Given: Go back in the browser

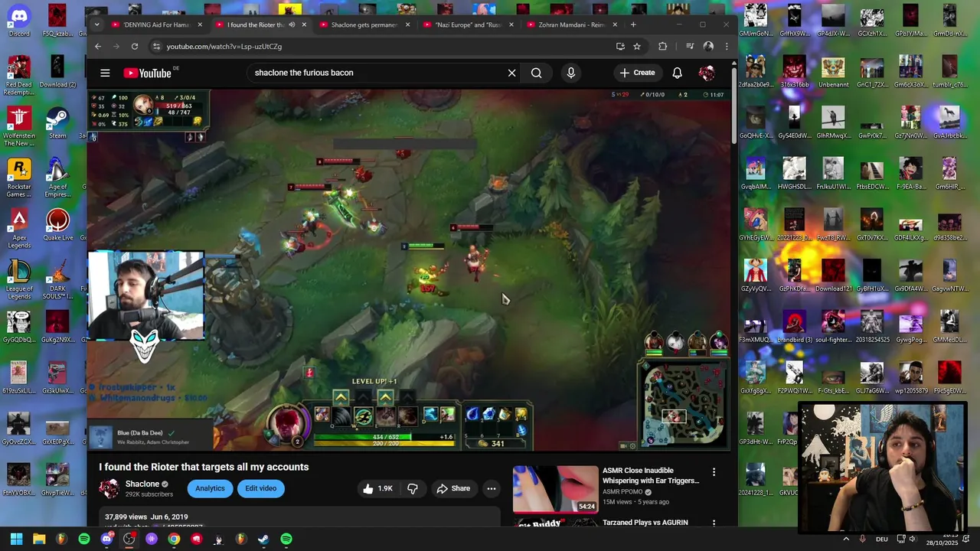Looking at the screenshot, I should tap(98, 47).
